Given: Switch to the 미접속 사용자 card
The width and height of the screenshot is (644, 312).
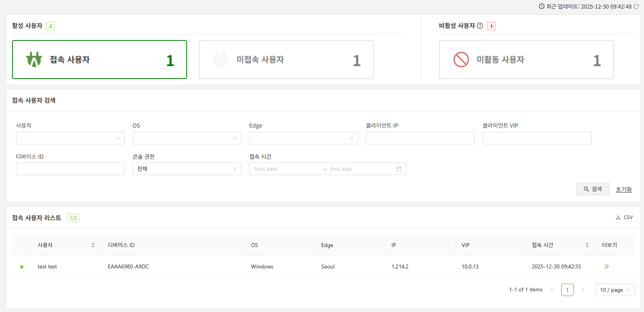Looking at the screenshot, I should pos(286,60).
